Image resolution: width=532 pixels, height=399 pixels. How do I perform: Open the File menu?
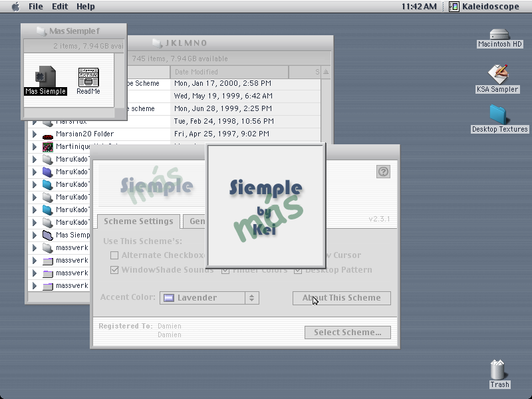click(36, 7)
